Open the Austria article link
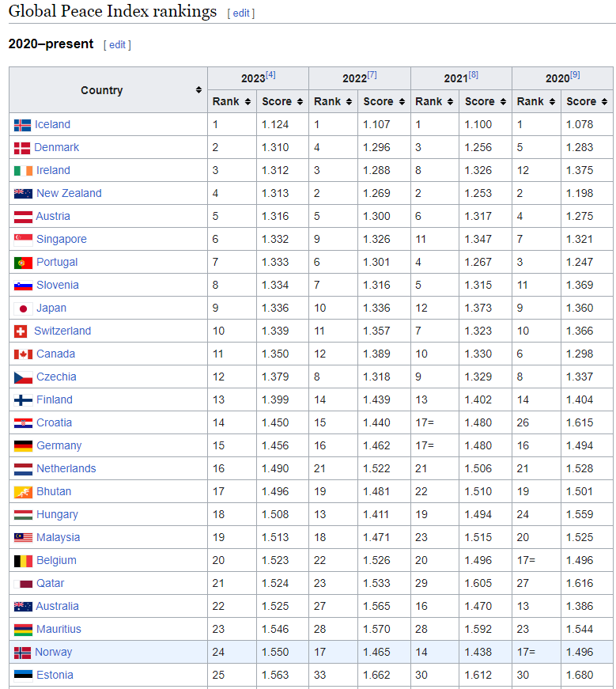The width and height of the screenshot is (616, 689). (x=53, y=216)
